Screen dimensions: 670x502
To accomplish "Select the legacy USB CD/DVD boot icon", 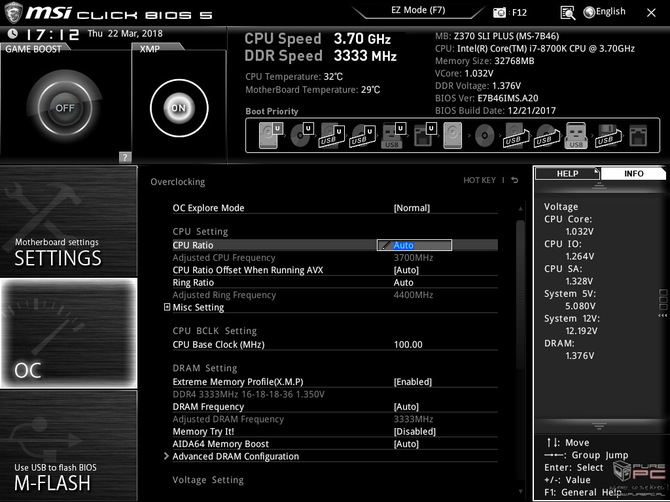I will (x=547, y=135).
